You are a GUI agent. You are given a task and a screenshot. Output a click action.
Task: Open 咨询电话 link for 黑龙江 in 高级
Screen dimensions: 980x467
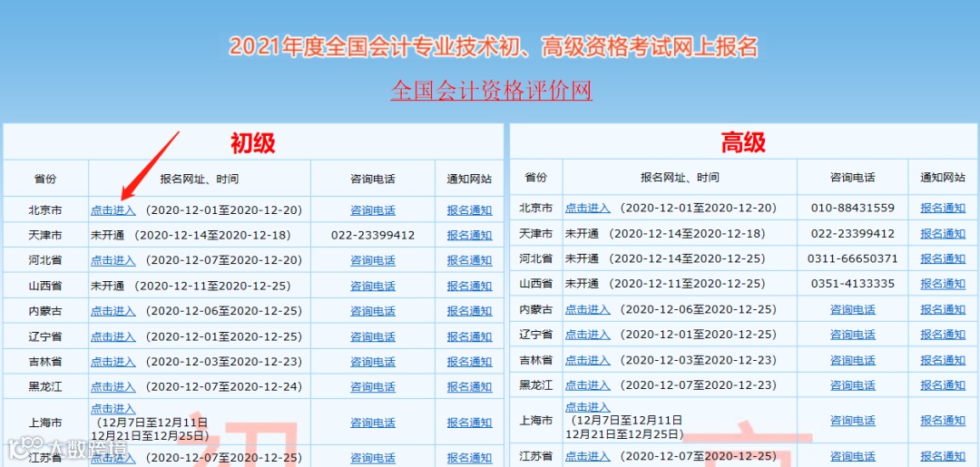coord(852,385)
